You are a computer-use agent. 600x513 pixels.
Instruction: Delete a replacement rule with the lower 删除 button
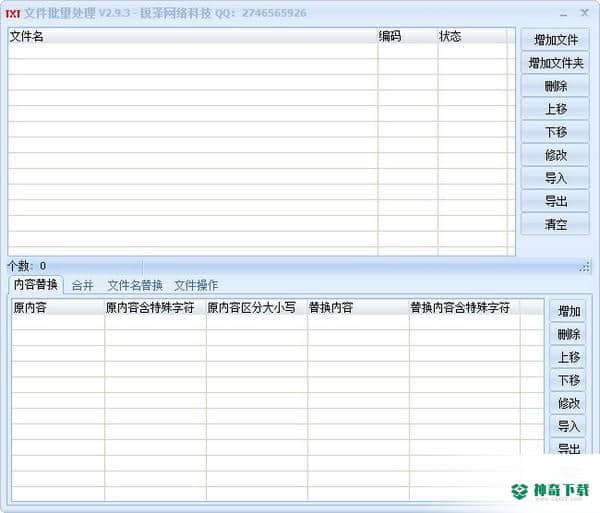pyautogui.click(x=568, y=334)
